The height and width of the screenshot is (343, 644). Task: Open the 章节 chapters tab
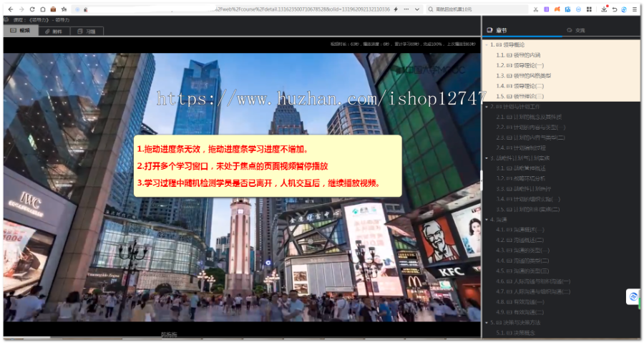click(497, 30)
